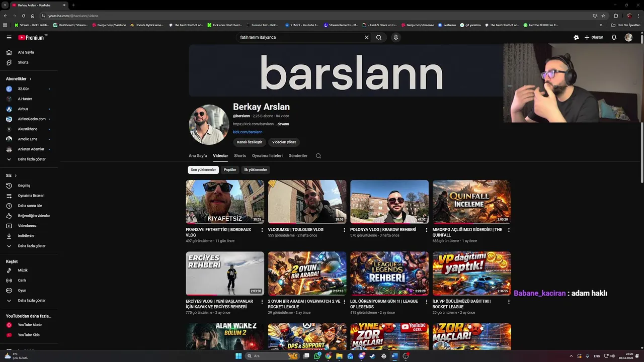Clear the search box with the X icon
Image resolution: width=644 pixels, height=362 pixels.
point(367,37)
